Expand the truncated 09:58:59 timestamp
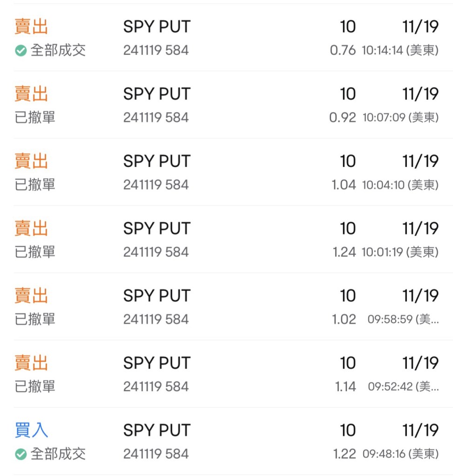Viewport: 453px width, 476px height. click(403, 320)
